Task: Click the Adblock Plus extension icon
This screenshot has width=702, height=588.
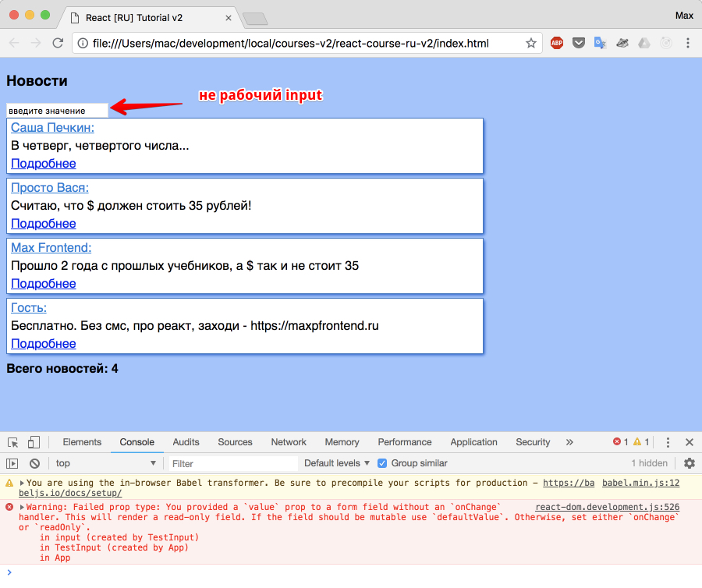Action: click(x=557, y=44)
